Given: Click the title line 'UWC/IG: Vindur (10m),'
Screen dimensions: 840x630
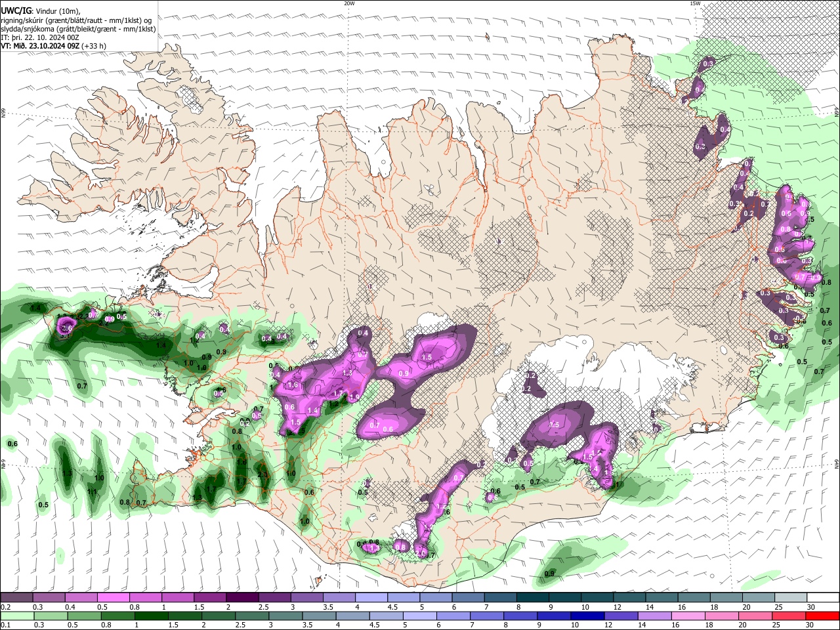Looking at the screenshot, I should [41, 11].
